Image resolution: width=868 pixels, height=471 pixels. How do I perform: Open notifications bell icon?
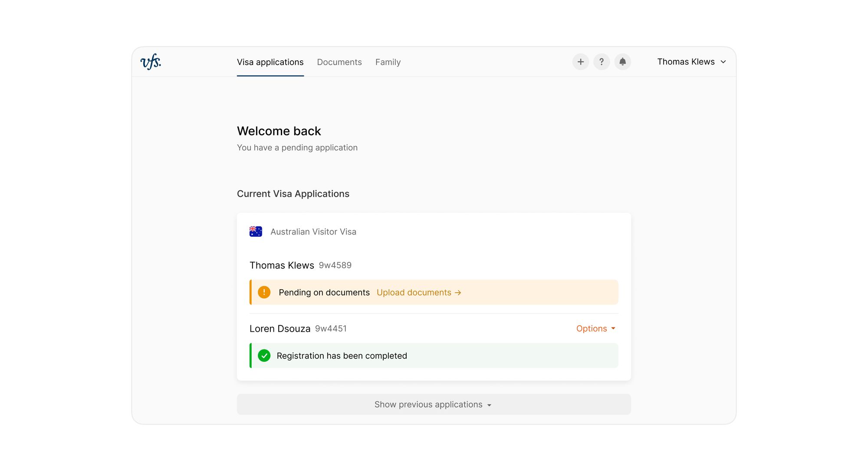622,62
